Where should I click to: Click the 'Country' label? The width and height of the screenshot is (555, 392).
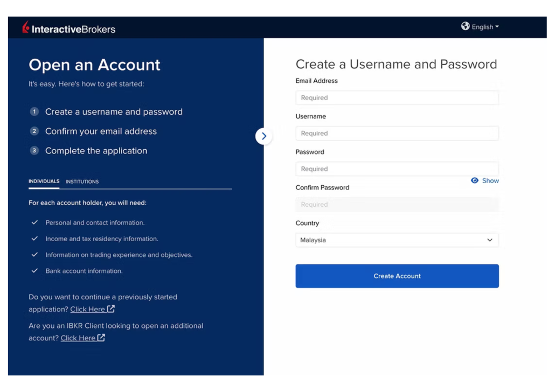click(307, 223)
